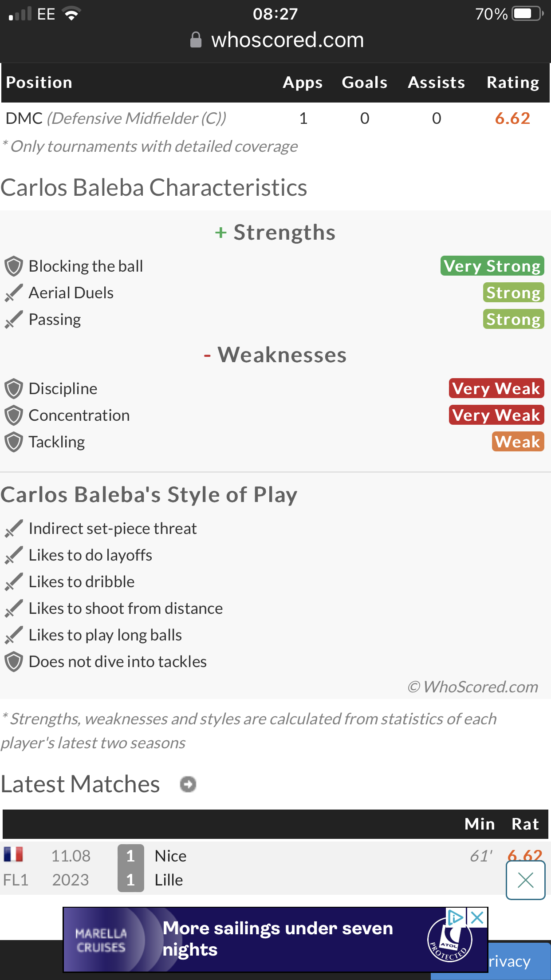Tap the shield icon next to Tackling
Viewport: 551px width, 980px height.
pyautogui.click(x=14, y=442)
